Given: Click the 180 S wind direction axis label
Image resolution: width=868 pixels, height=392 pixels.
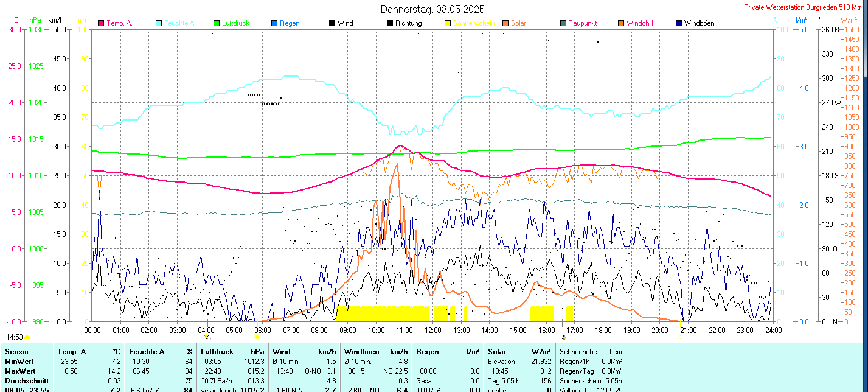Looking at the screenshot, I should click(x=831, y=175).
